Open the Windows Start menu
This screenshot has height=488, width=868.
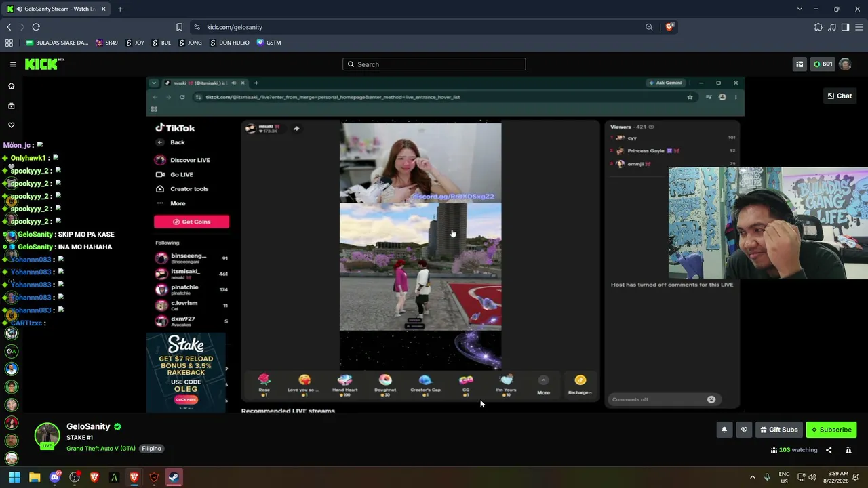pos(14,477)
